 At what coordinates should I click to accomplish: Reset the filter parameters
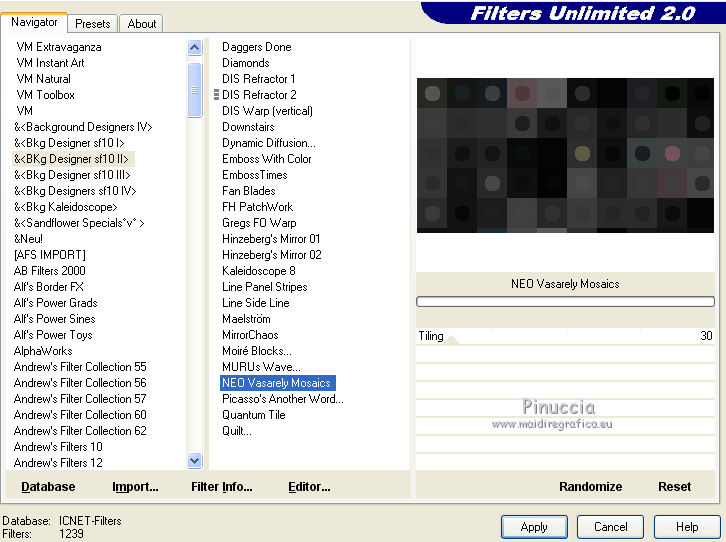(x=674, y=486)
